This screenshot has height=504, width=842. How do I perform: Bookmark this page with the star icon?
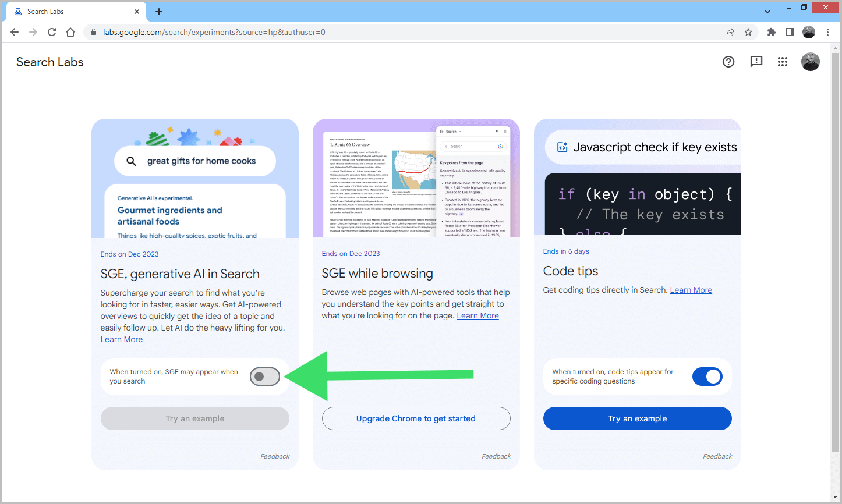point(748,33)
